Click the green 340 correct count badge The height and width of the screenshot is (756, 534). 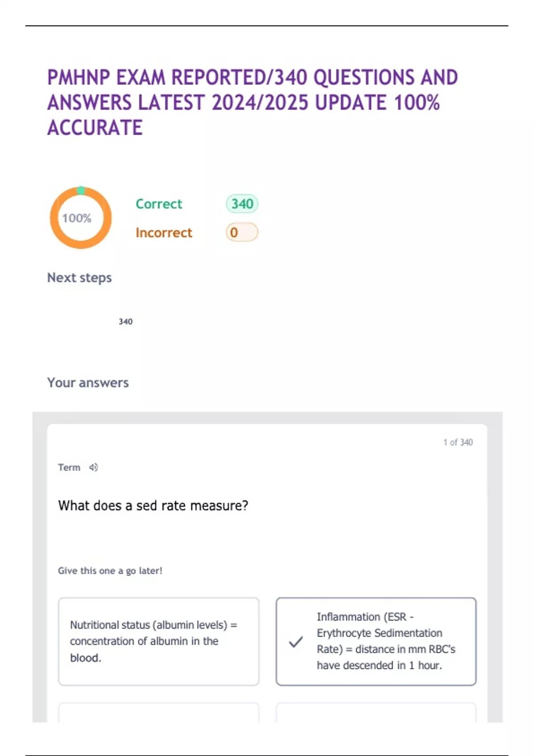[x=242, y=204]
